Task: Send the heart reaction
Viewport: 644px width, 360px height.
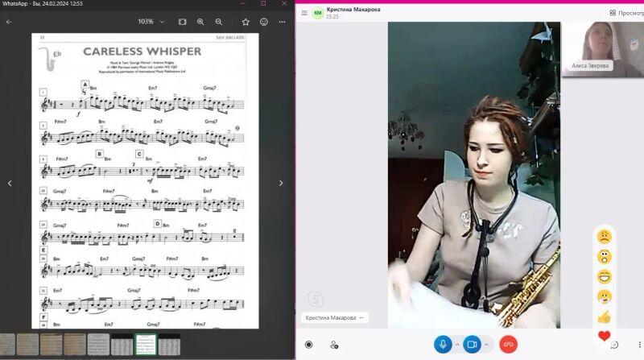Action: pyautogui.click(x=604, y=336)
